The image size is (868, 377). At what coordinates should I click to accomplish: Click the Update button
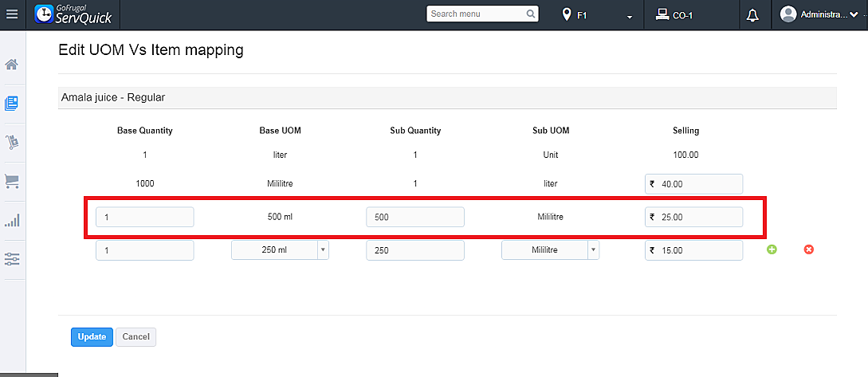92,336
